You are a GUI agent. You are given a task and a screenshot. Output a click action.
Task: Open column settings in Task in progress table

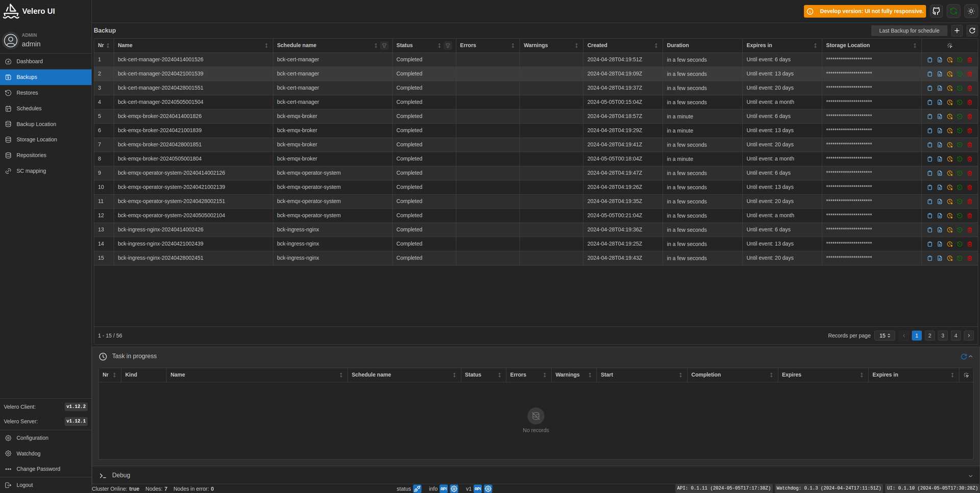(x=966, y=375)
